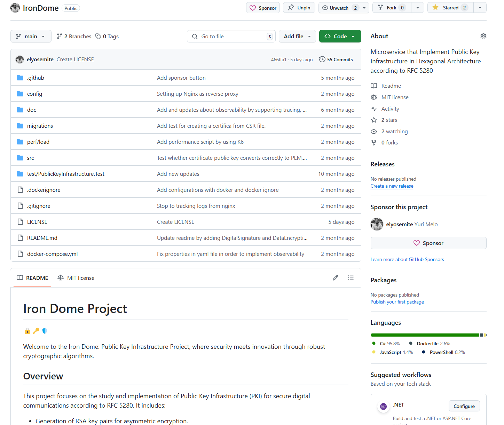Click the pencil to edit the README
This screenshot has width=504, height=425.
click(335, 278)
